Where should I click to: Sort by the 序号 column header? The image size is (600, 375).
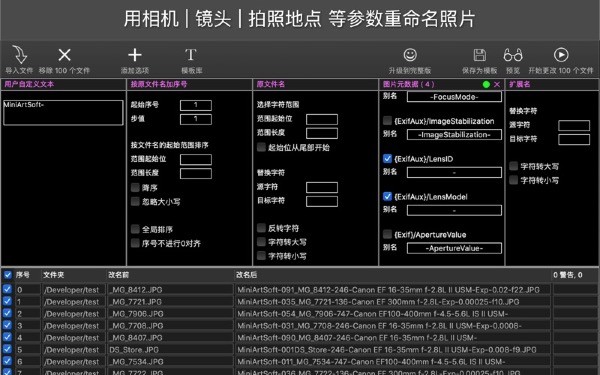click(23, 275)
